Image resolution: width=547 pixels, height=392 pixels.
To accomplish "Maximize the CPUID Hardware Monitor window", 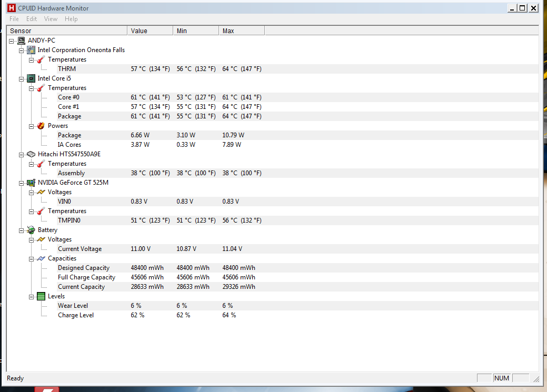I will coord(523,8).
